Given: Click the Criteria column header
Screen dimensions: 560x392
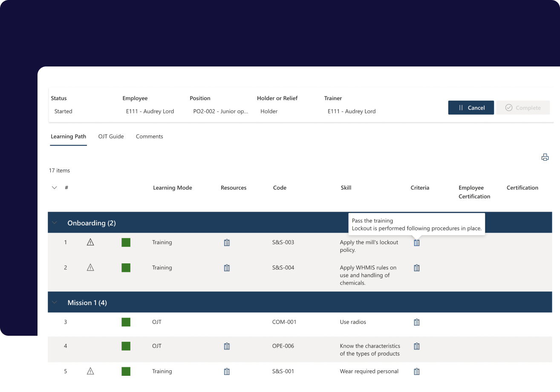Looking at the screenshot, I should (x=420, y=187).
